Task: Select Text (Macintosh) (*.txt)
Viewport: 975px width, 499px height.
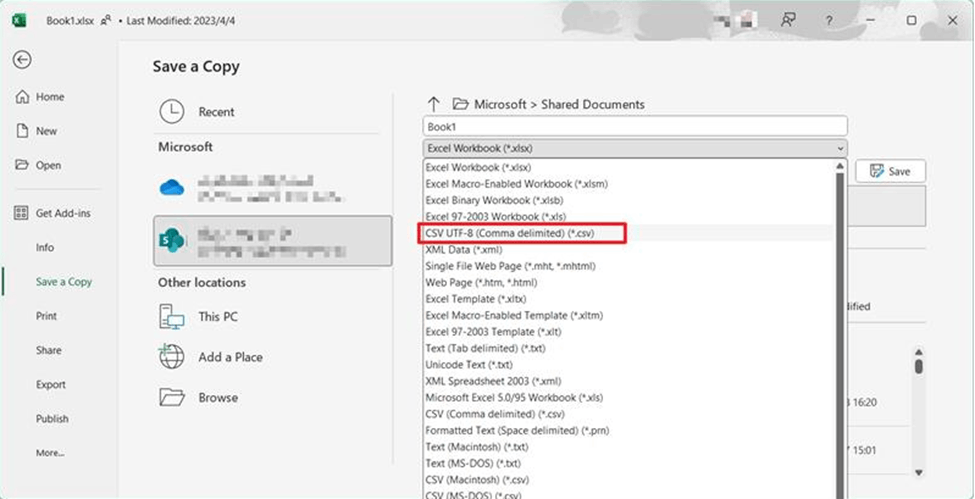Action: 628,447
